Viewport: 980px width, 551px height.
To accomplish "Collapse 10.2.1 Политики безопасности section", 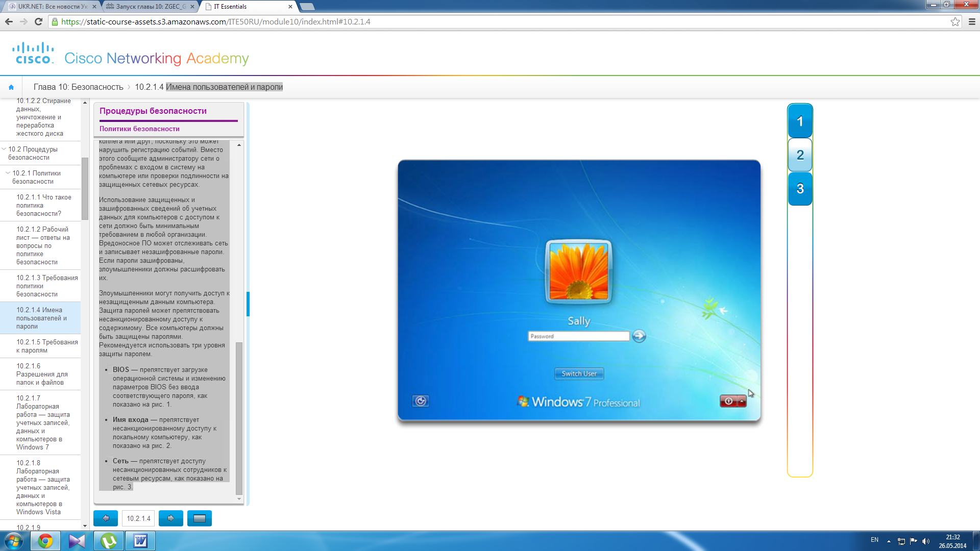I will pos(8,173).
